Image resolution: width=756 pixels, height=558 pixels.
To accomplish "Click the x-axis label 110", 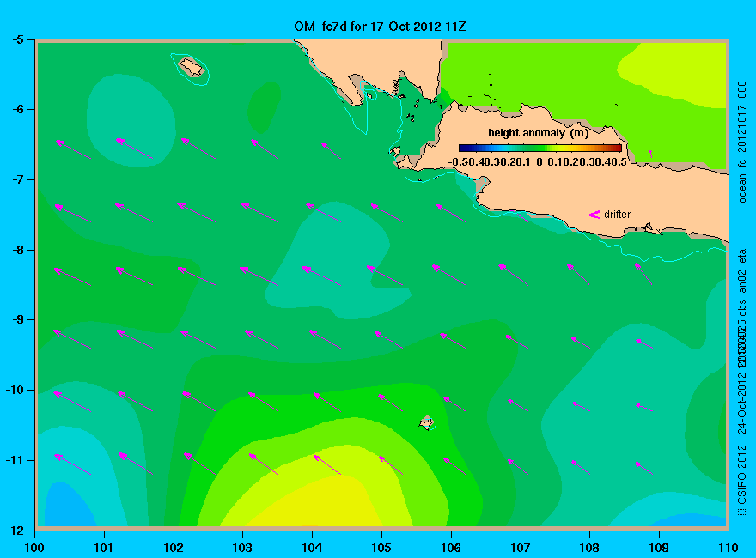I will point(729,548).
